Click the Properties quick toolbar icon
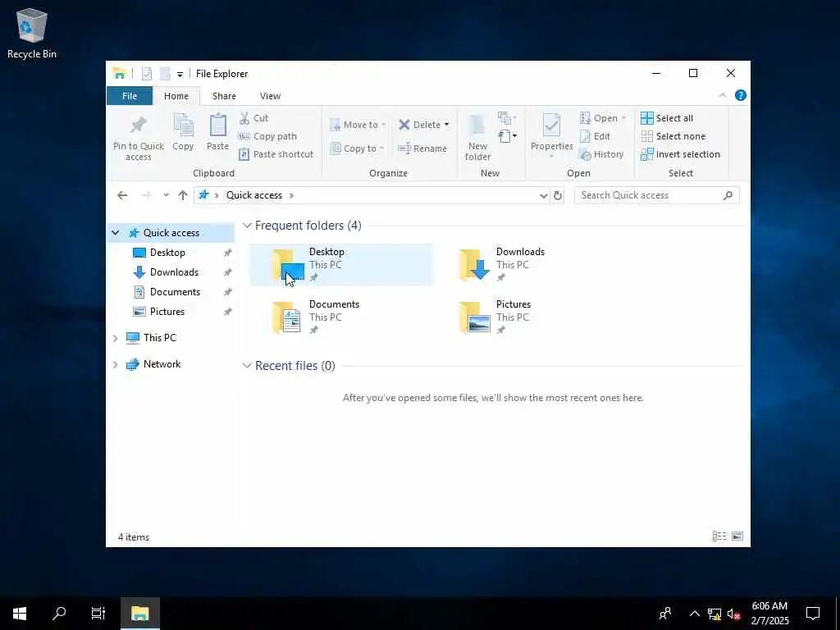This screenshot has height=630, width=840. [x=147, y=74]
